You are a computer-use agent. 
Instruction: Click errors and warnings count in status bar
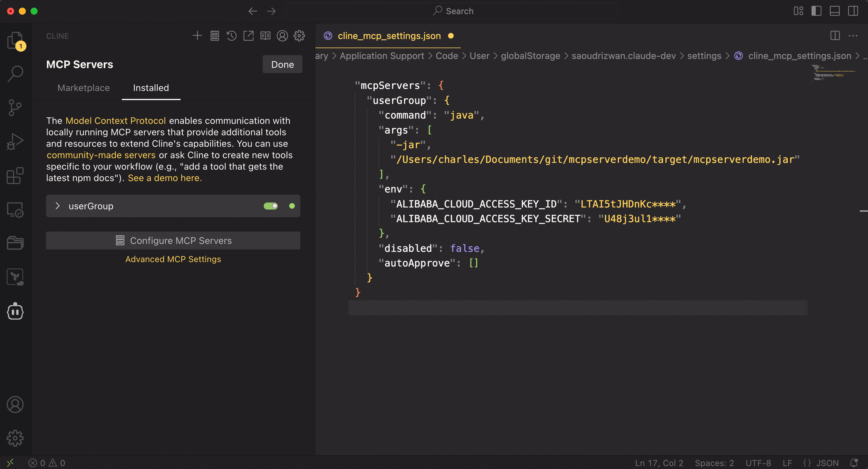tap(47, 463)
